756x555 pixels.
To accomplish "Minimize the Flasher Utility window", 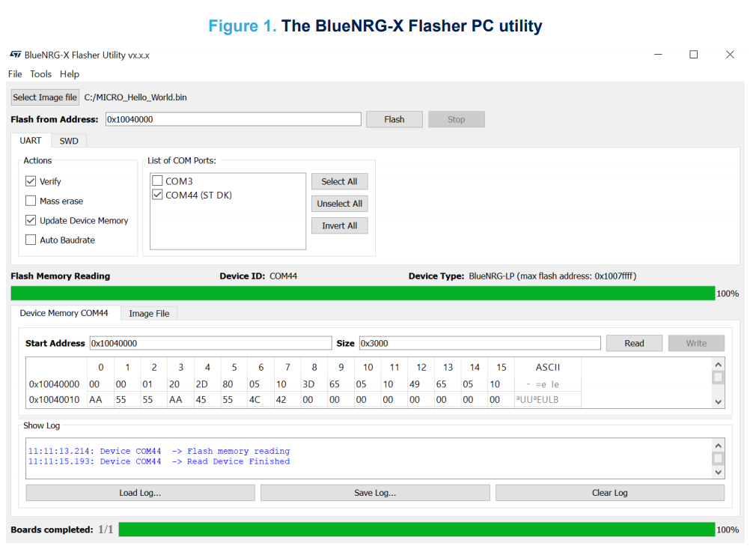I will [658, 55].
